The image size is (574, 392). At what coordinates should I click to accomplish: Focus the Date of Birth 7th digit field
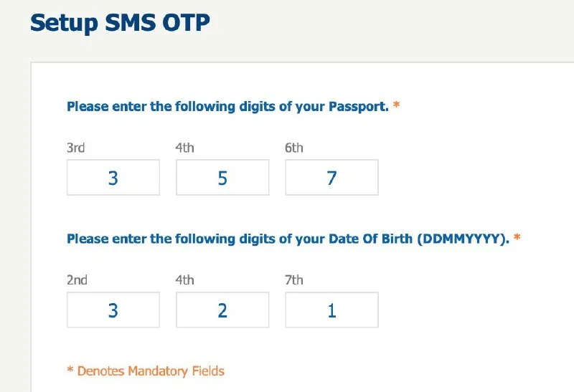click(331, 310)
